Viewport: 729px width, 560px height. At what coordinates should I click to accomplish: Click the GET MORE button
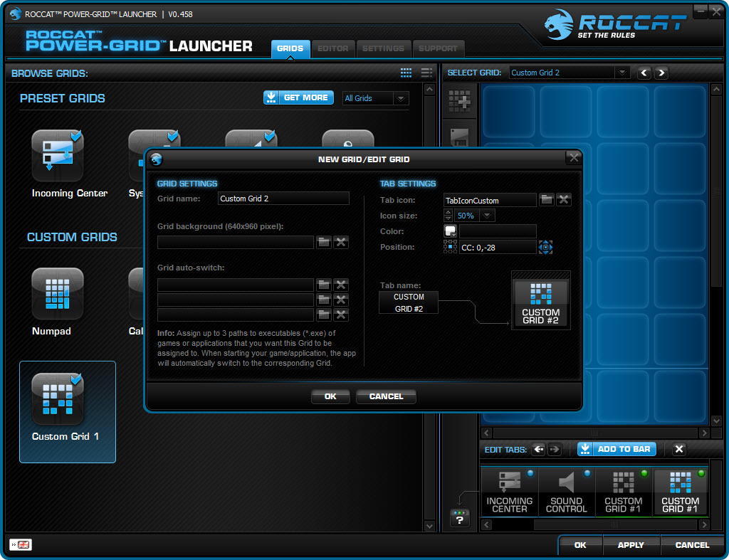click(298, 97)
